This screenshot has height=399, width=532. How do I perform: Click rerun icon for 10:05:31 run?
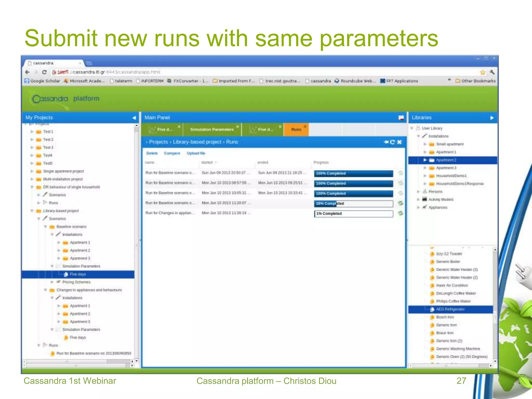[x=401, y=193]
